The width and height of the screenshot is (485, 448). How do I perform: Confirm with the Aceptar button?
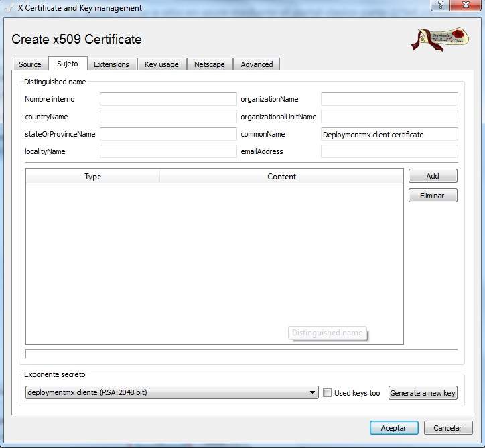coord(394,428)
